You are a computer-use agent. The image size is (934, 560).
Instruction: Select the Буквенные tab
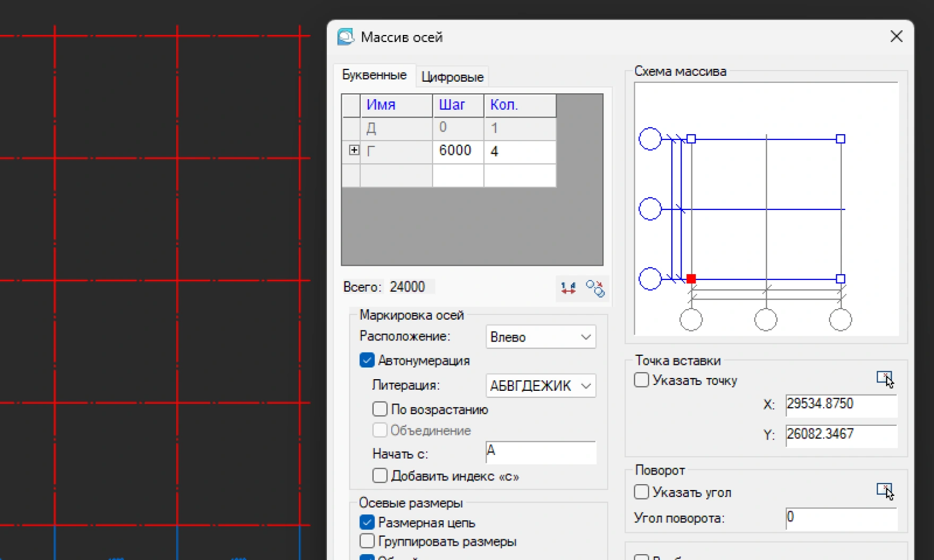click(x=374, y=75)
